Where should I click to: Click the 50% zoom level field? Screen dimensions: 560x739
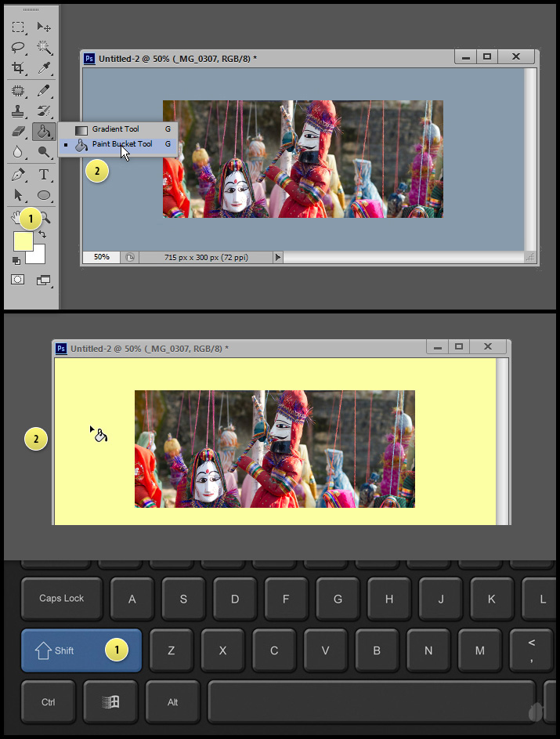point(101,257)
